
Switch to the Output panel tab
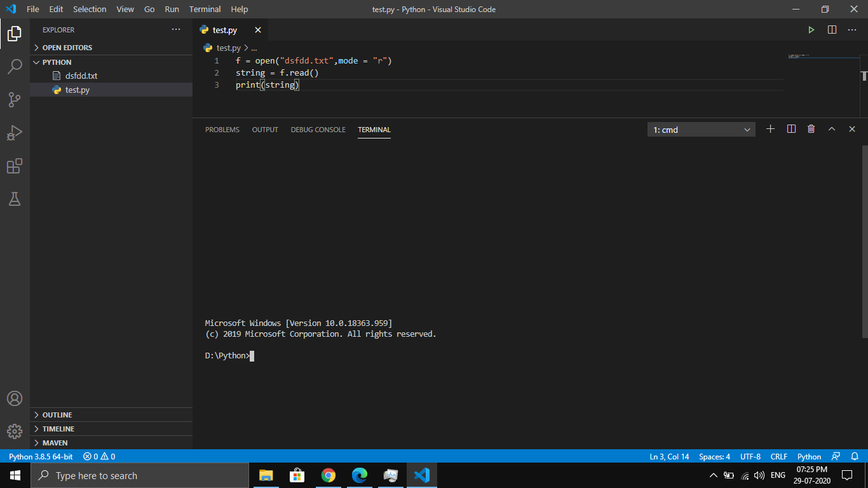click(x=265, y=130)
